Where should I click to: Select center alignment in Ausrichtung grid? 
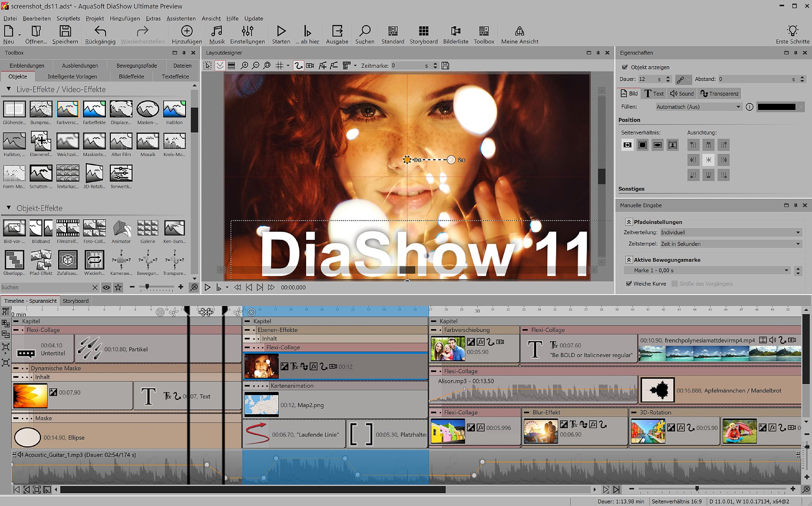[708, 160]
